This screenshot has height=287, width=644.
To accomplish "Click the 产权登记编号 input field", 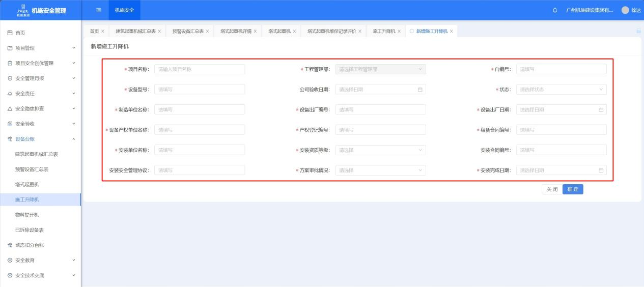I will coord(380,130).
